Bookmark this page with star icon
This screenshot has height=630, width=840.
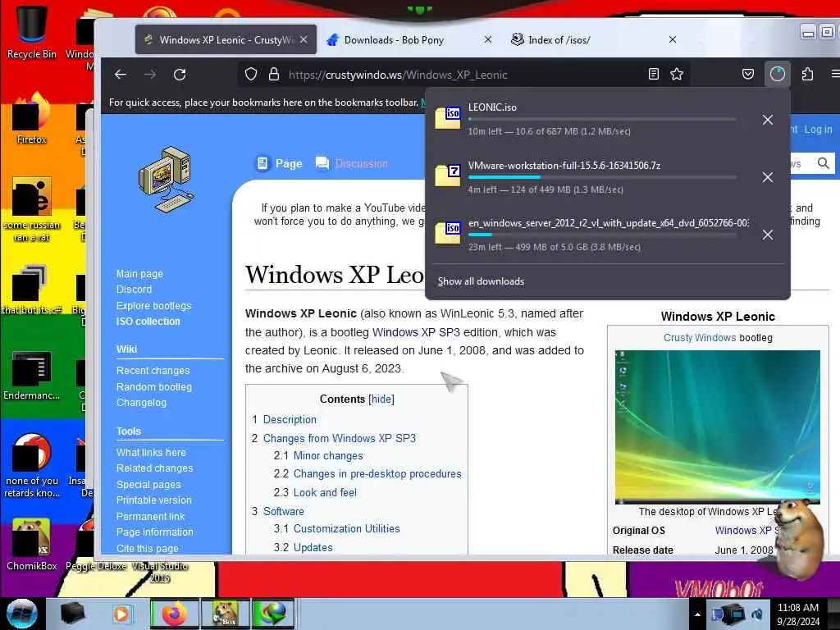click(677, 74)
